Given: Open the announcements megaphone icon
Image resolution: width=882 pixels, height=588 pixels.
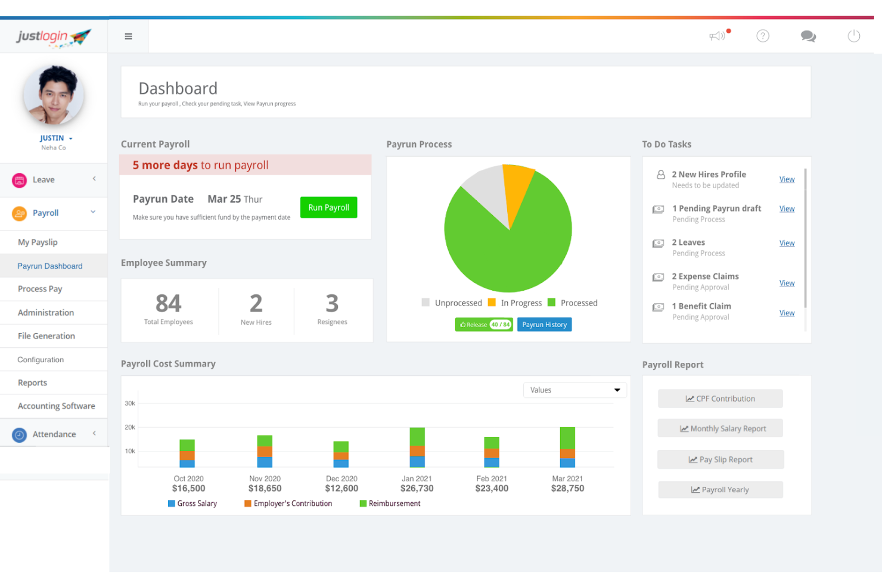Looking at the screenshot, I should 718,36.
